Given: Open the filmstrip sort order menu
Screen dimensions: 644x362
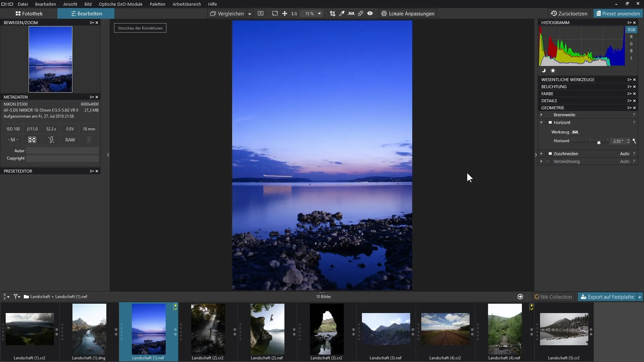Looking at the screenshot, I should pyautogui.click(x=6, y=297).
